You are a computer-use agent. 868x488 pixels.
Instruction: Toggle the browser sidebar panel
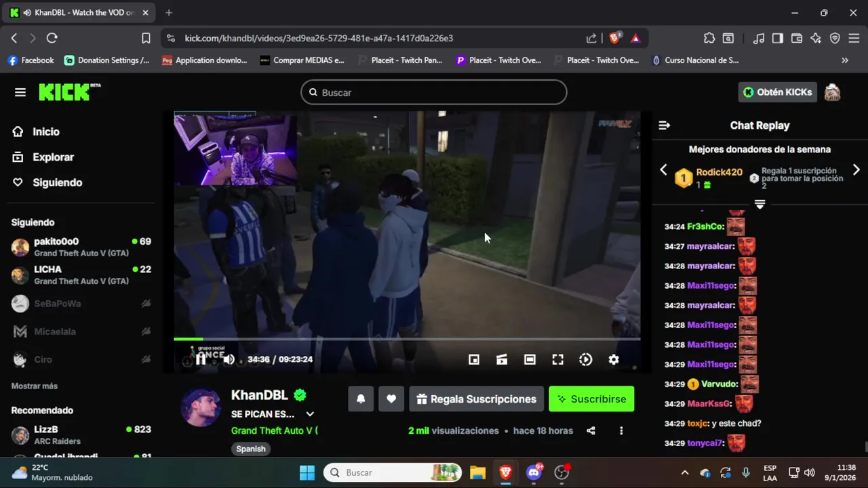pyautogui.click(x=778, y=38)
